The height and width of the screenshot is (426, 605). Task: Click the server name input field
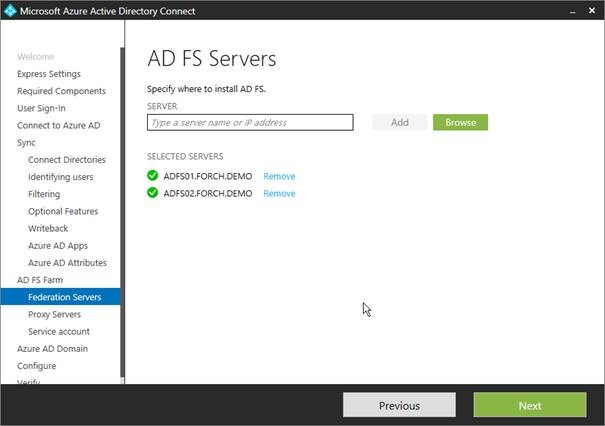tap(250, 122)
